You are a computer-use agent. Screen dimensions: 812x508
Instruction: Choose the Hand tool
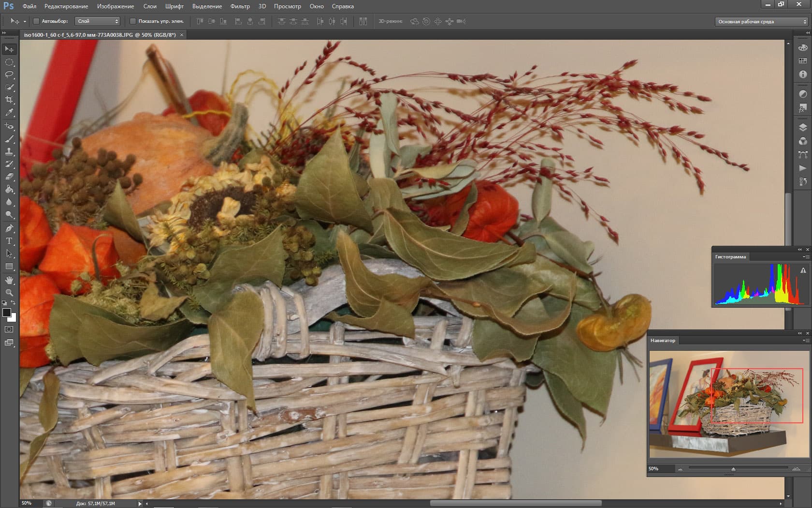[9, 280]
